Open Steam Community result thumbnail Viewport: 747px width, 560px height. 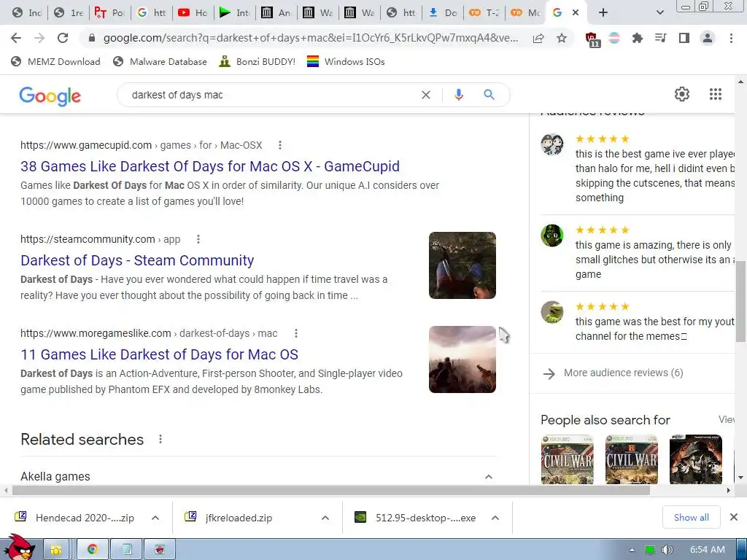tap(462, 265)
